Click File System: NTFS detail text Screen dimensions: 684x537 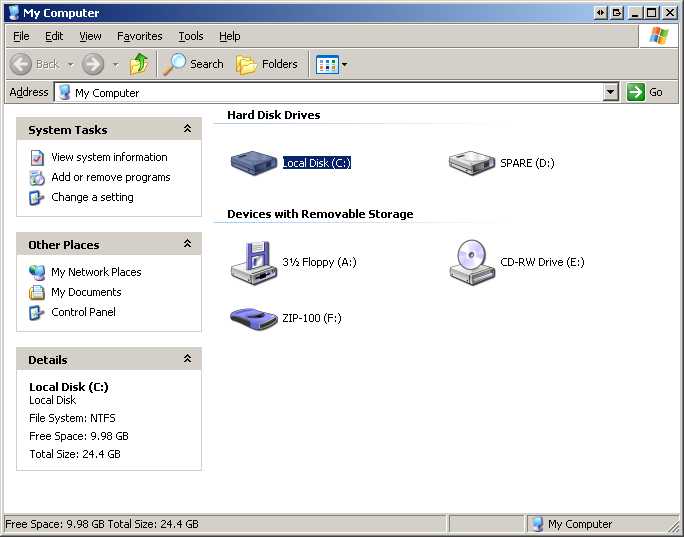pyautogui.click(x=72, y=418)
